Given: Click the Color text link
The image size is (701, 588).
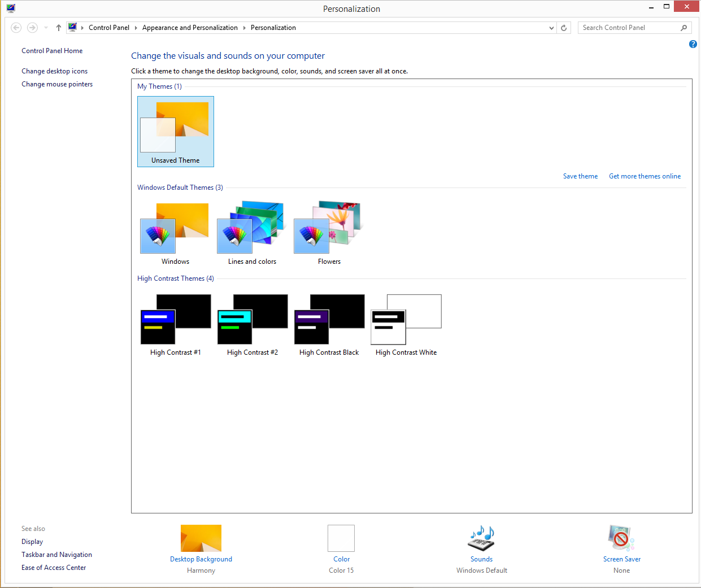Looking at the screenshot, I should pos(341,559).
